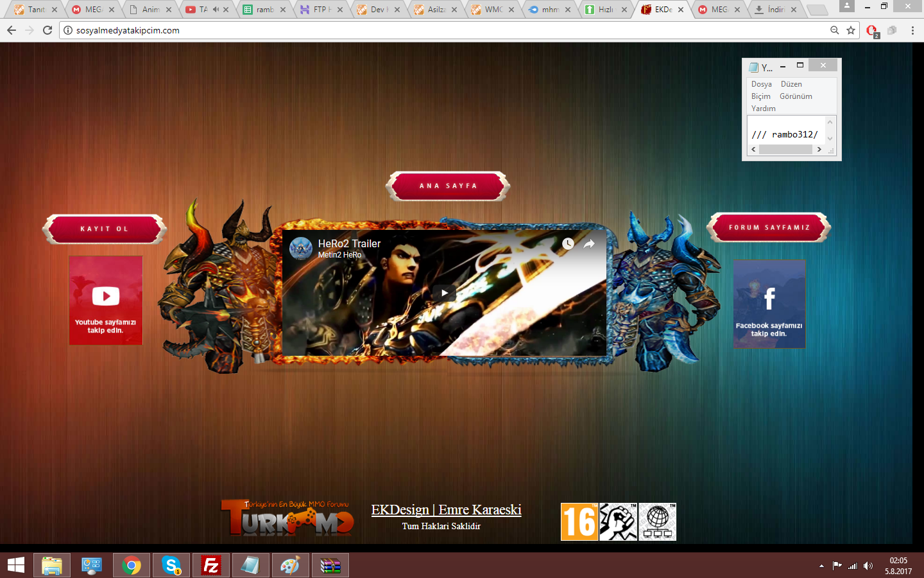Open the Action Center flag icon
This screenshot has height=578, width=924.
point(837,566)
